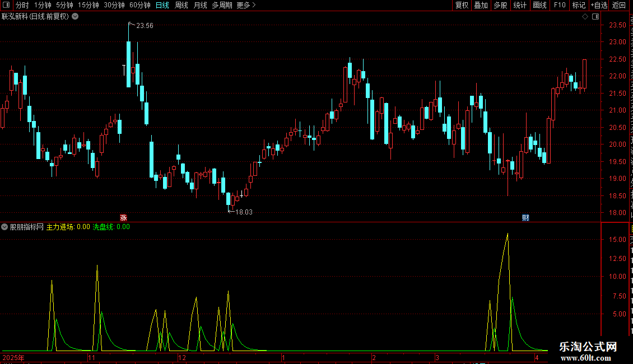Expand dropdown beside 联泓新科 title
Viewport: 633px width, 364px height.
click(75, 17)
